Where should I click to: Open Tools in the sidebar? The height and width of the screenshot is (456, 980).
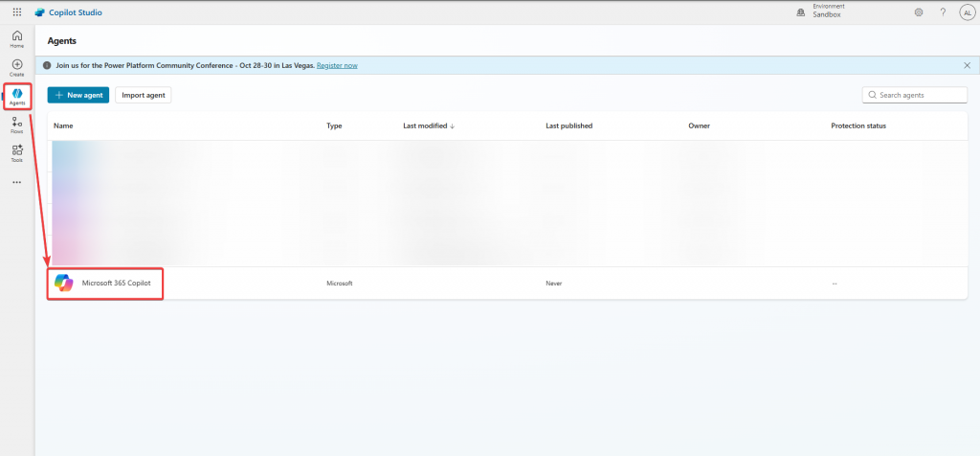17,153
